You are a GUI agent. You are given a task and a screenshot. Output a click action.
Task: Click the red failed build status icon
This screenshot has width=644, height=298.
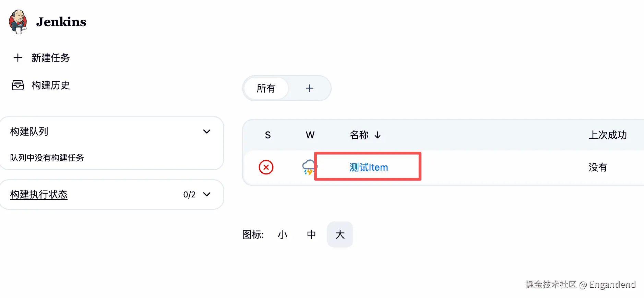click(266, 168)
